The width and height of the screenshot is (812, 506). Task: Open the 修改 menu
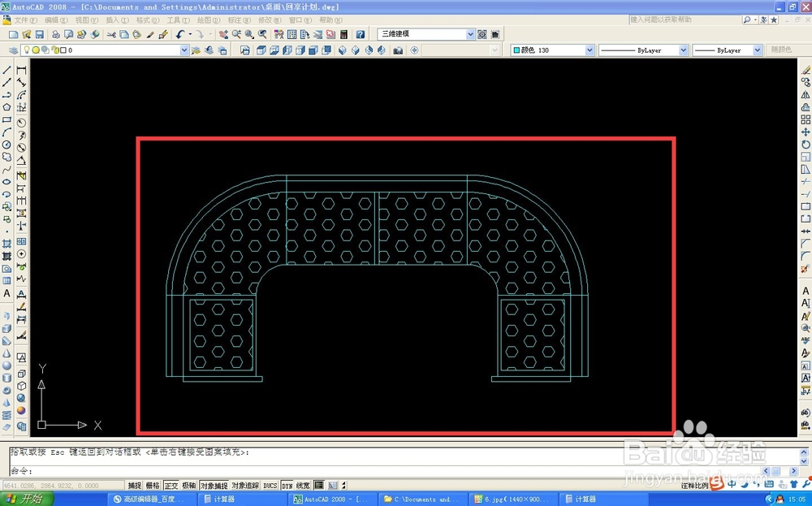(x=270, y=19)
